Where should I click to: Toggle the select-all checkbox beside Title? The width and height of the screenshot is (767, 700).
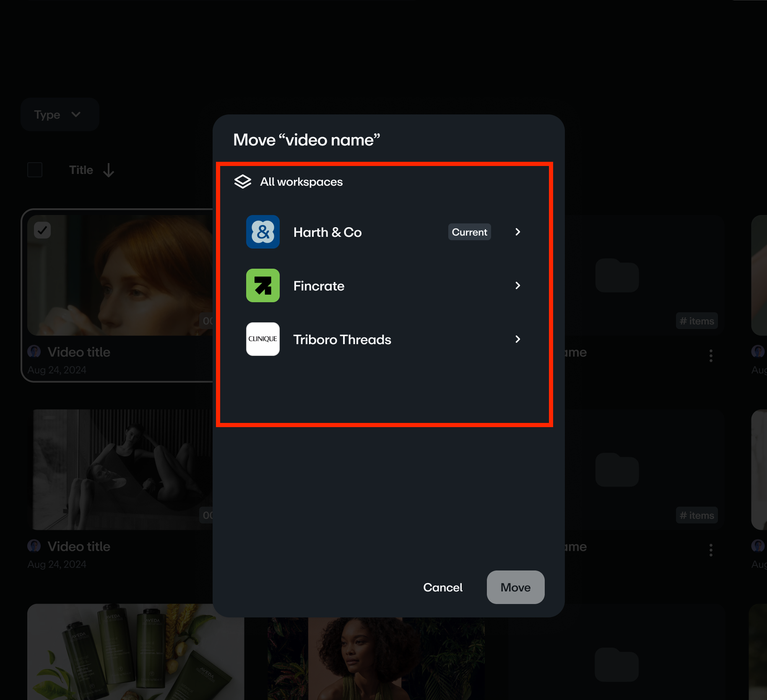[35, 170]
